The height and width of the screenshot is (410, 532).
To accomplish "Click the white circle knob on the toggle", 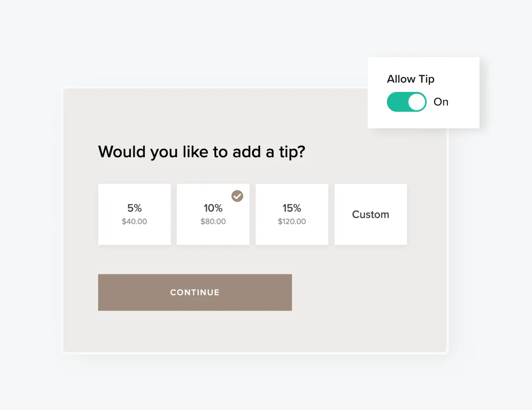I will pyautogui.click(x=416, y=102).
